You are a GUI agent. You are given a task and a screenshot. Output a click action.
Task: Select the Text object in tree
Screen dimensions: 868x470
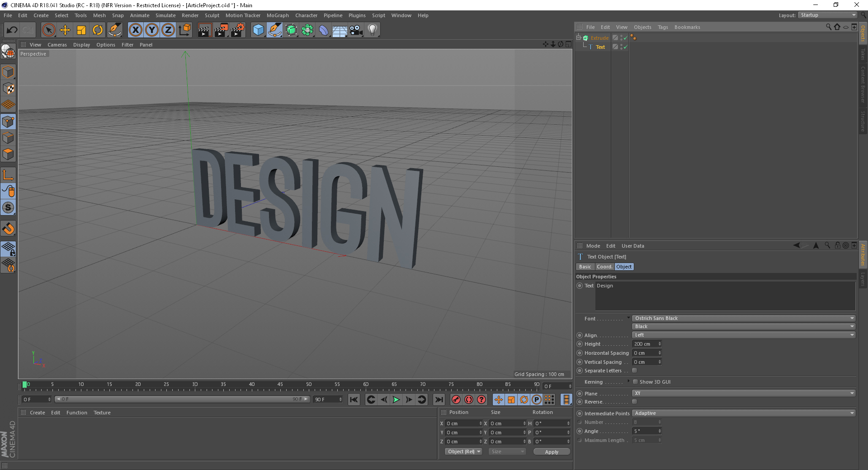600,47
